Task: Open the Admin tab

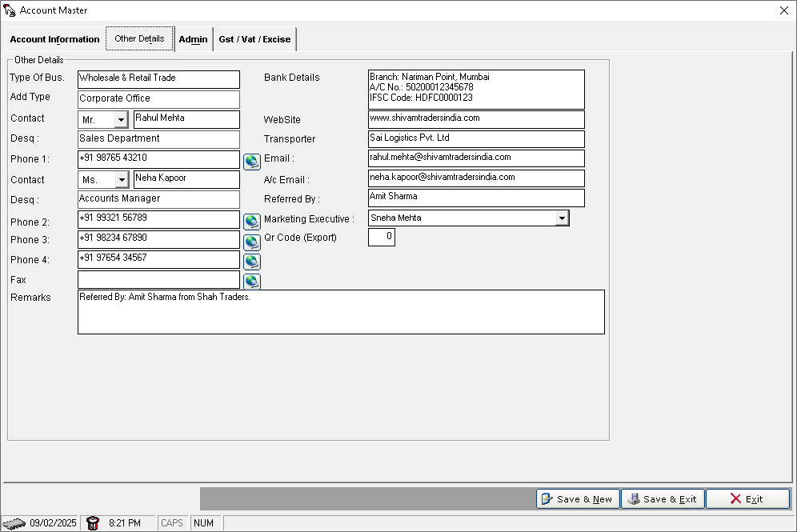Action: [x=193, y=39]
